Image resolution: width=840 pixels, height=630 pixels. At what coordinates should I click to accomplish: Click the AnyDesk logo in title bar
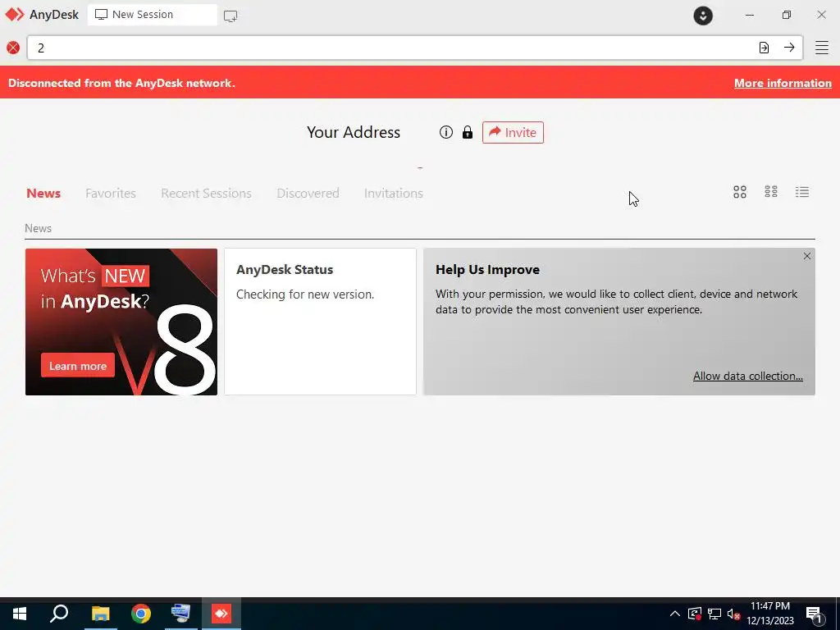[x=15, y=15]
